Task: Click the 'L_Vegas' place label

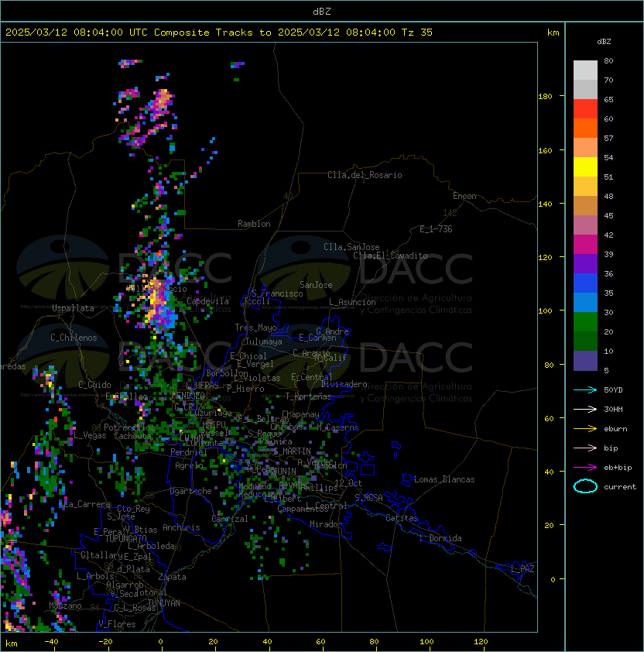Action: (90, 435)
